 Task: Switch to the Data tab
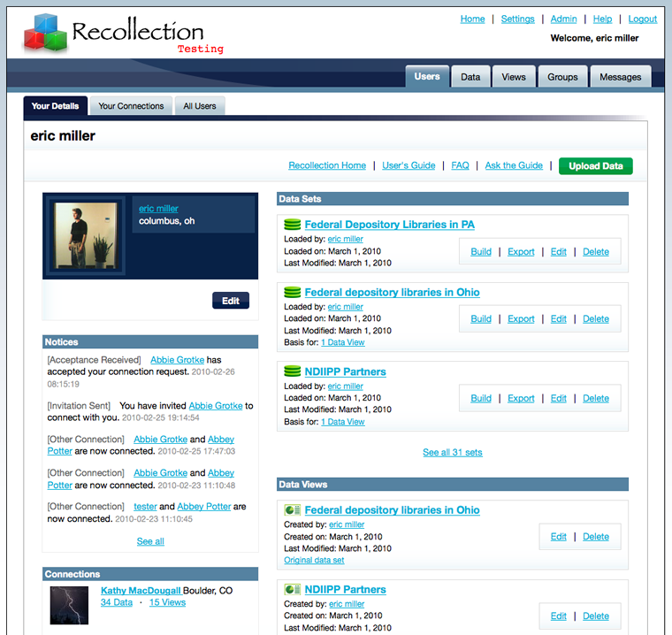point(470,77)
